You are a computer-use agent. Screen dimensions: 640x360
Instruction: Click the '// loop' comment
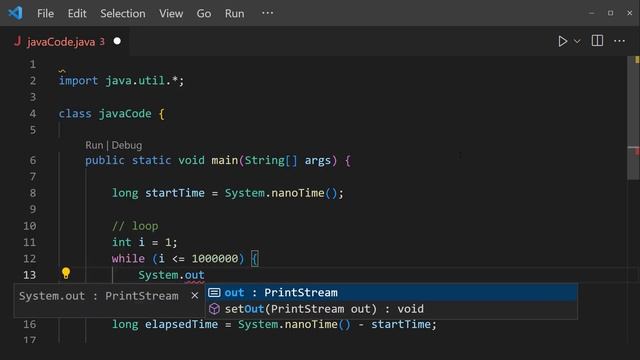(x=135, y=226)
